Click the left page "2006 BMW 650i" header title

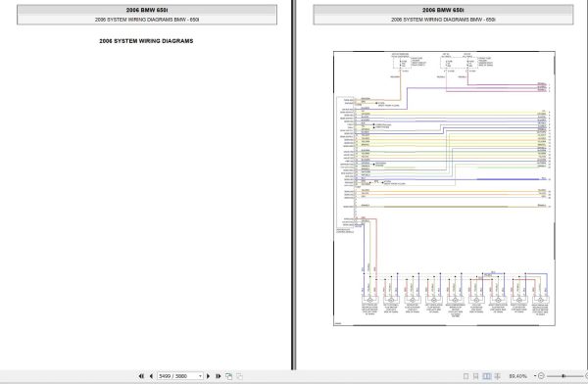[x=147, y=10]
